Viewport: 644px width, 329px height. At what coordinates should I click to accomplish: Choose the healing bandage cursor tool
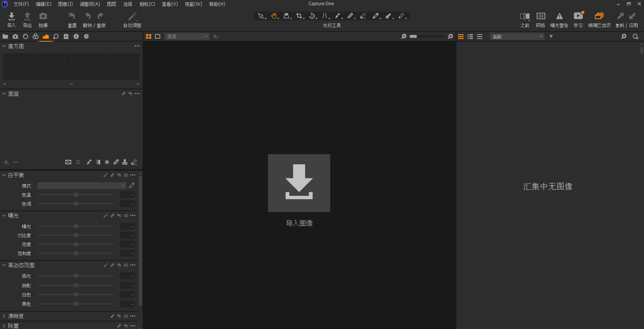coord(350,16)
